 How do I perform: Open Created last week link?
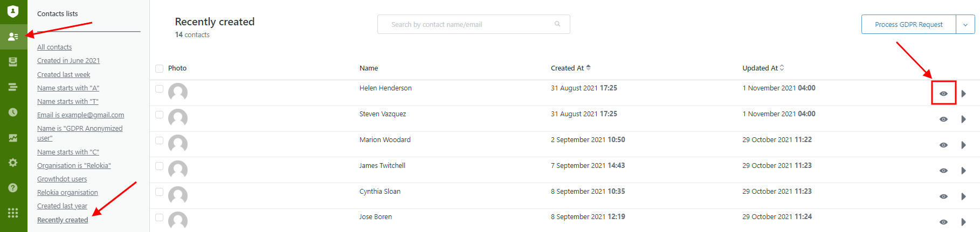point(64,75)
